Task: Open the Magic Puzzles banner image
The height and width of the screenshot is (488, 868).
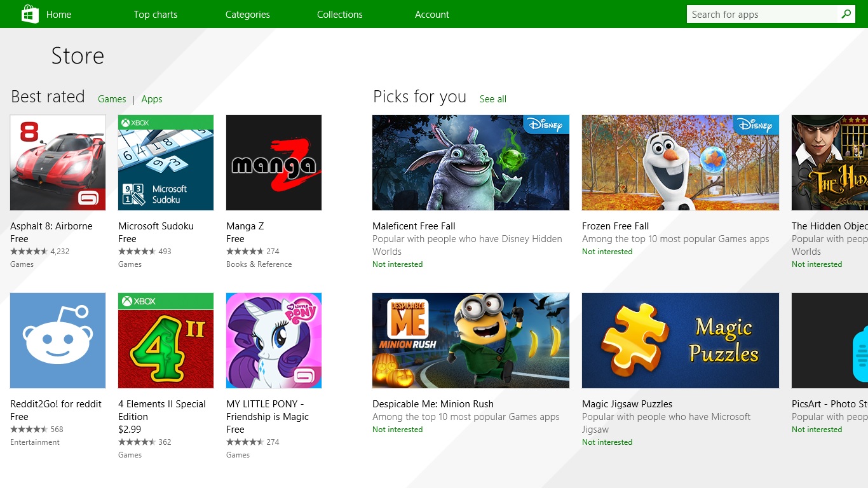Action: click(x=681, y=341)
